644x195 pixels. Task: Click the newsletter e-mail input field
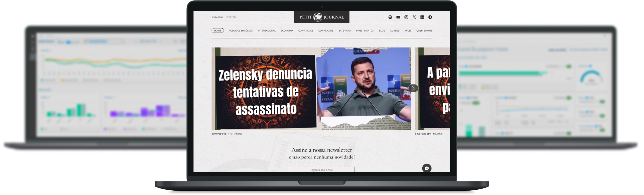(x=322, y=170)
